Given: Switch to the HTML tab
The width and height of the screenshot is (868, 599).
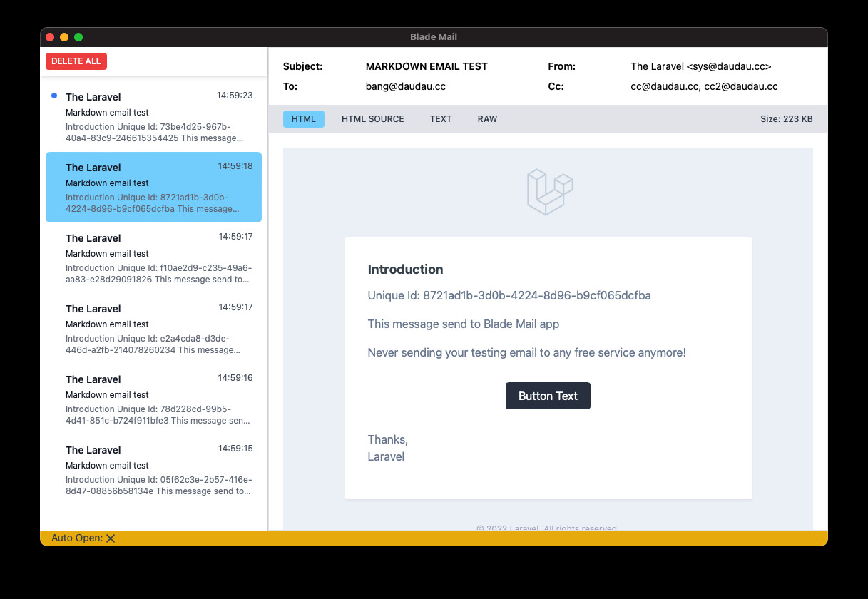Looking at the screenshot, I should click(x=304, y=119).
